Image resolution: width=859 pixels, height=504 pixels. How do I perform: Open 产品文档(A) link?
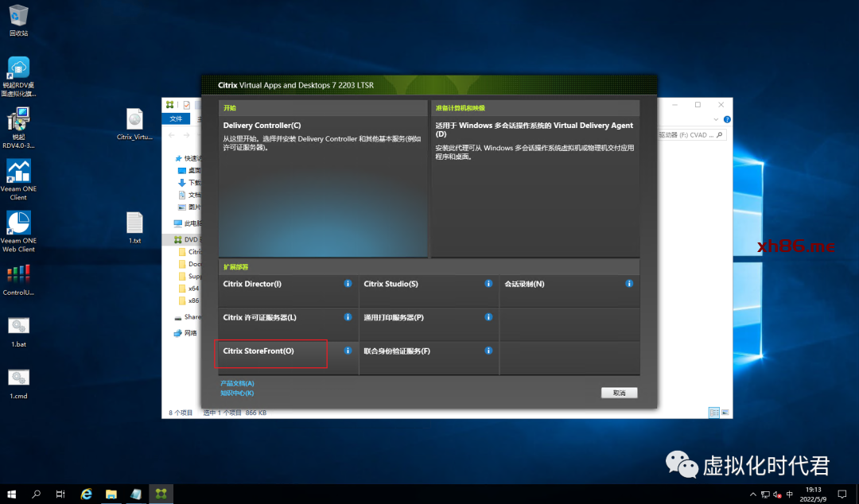[x=237, y=383]
